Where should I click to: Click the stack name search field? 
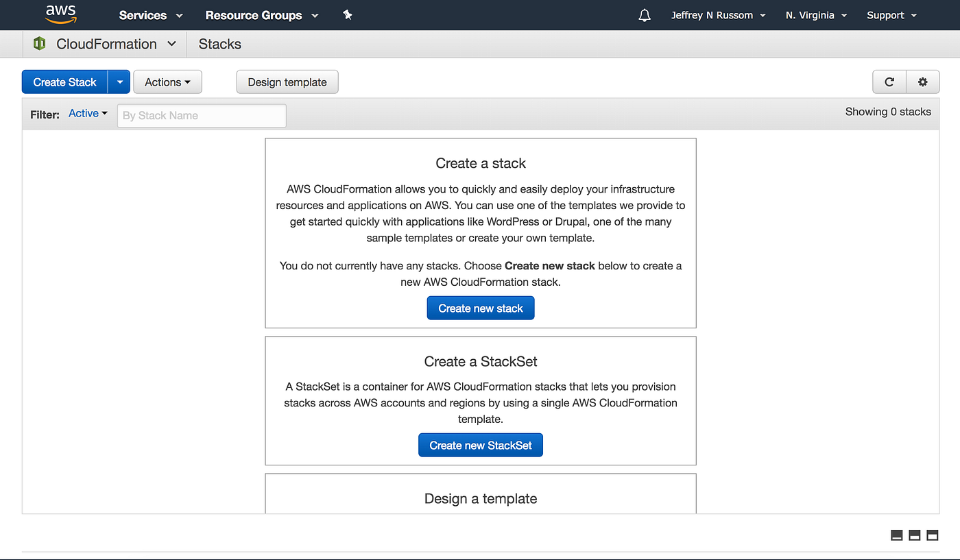point(201,115)
